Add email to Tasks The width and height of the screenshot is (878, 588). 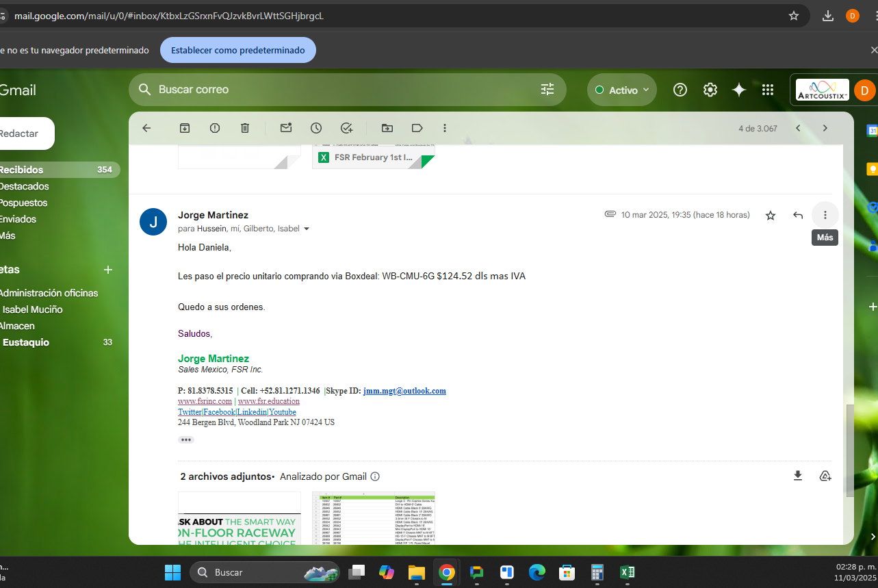pos(346,128)
